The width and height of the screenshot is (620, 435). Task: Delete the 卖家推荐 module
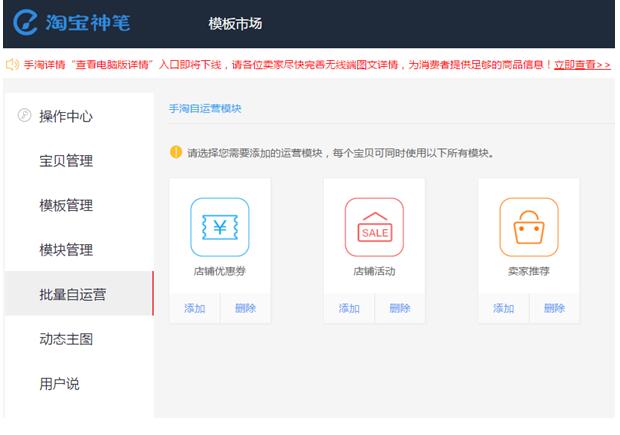point(554,308)
